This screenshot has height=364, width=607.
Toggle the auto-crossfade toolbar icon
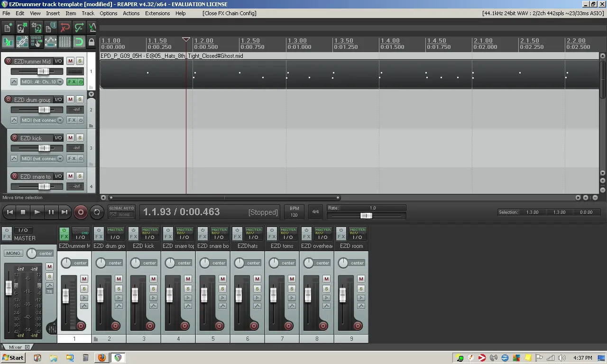coord(8,42)
